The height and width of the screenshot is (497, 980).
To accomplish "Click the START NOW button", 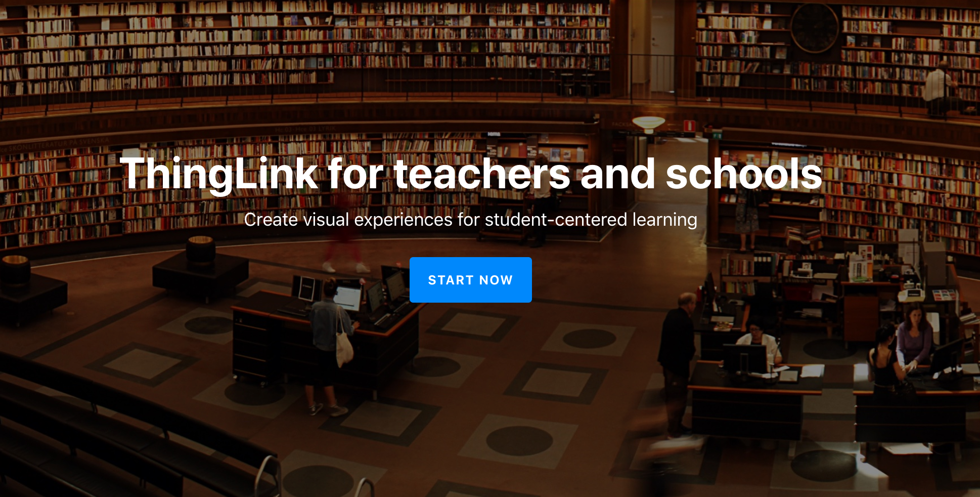I will click(470, 280).
